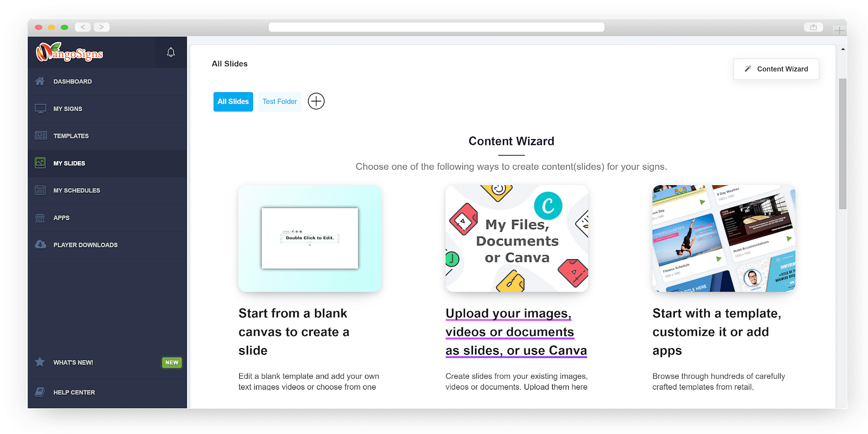Click the Templates sidebar icon
The width and height of the screenshot is (868, 434).
pos(41,135)
